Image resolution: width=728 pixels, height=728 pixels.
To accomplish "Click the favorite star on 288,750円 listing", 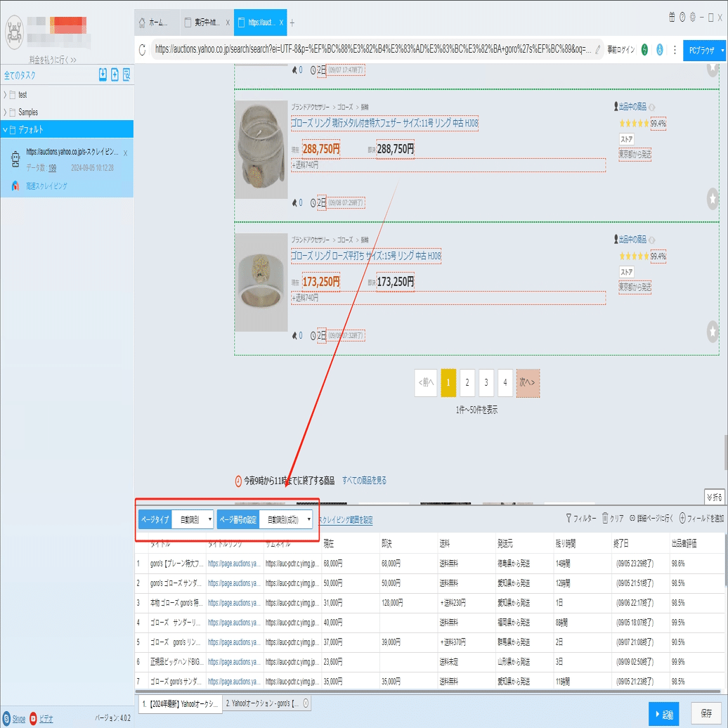I will (x=713, y=199).
